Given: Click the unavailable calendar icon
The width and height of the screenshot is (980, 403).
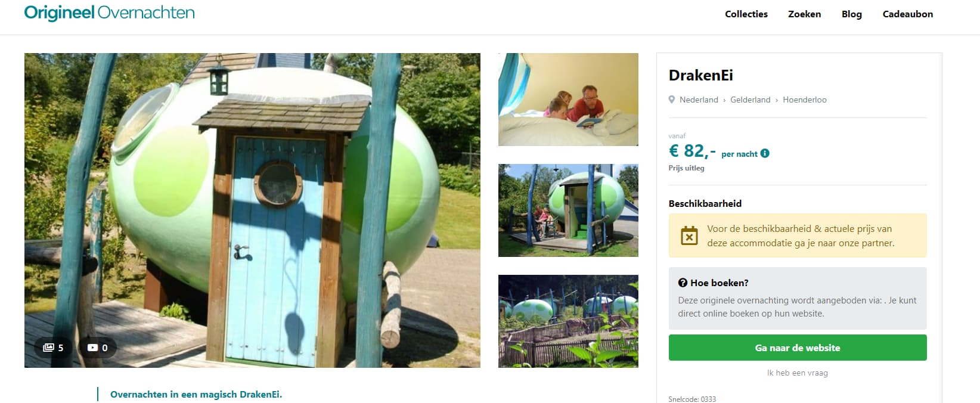Looking at the screenshot, I should point(689,235).
